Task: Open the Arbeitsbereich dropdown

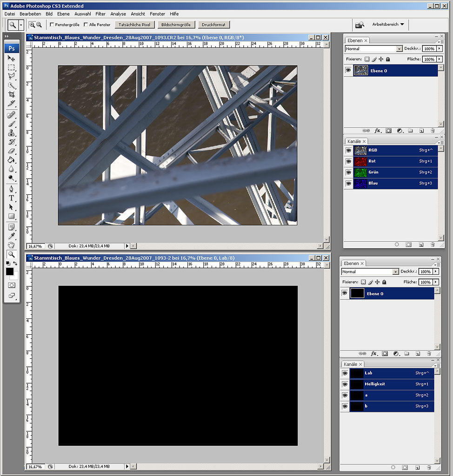Action: (388, 24)
